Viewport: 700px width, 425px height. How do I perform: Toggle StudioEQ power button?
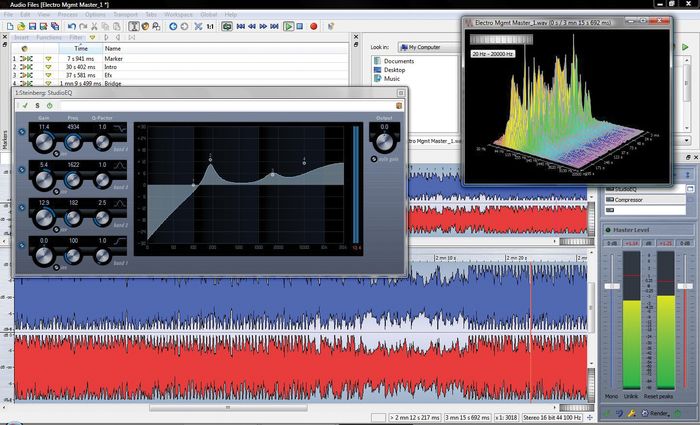coord(50,106)
